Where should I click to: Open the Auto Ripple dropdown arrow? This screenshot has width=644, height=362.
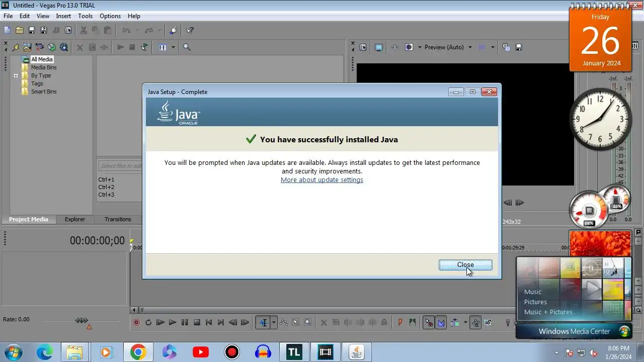click(465, 322)
